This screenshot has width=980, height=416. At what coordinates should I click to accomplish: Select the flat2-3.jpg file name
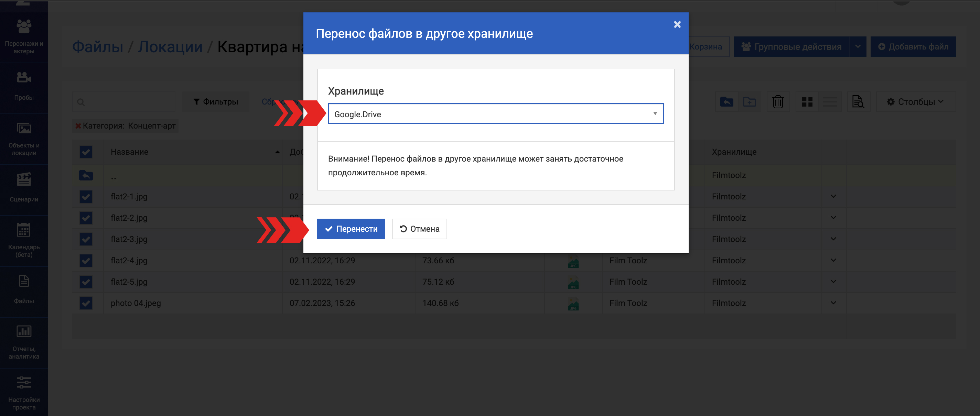point(129,239)
